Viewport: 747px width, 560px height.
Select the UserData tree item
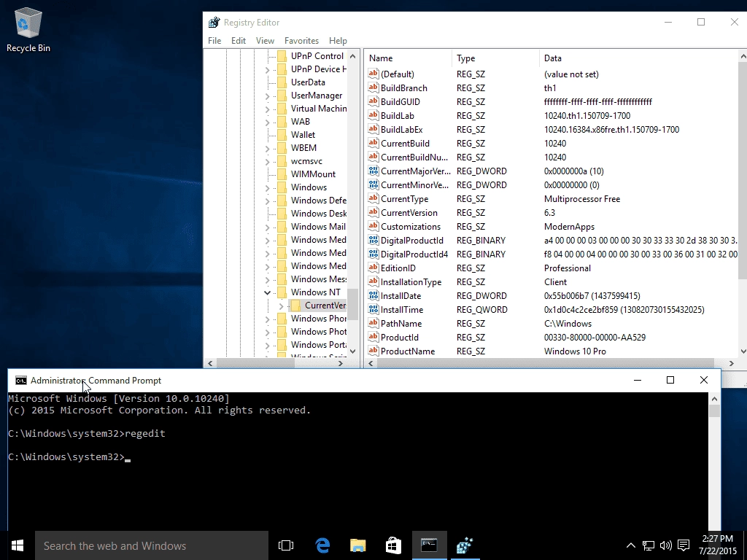[308, 82]
